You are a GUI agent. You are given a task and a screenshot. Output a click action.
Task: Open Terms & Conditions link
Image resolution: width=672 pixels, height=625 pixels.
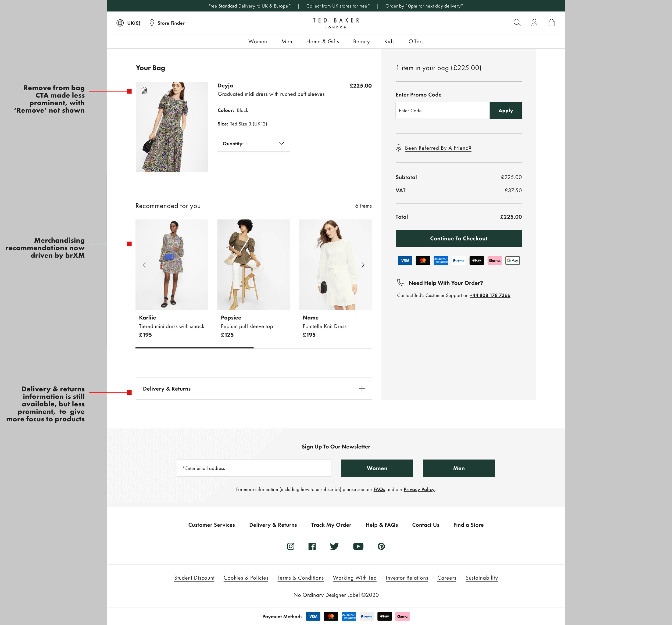pyautogui.click(x=301, y=578)
